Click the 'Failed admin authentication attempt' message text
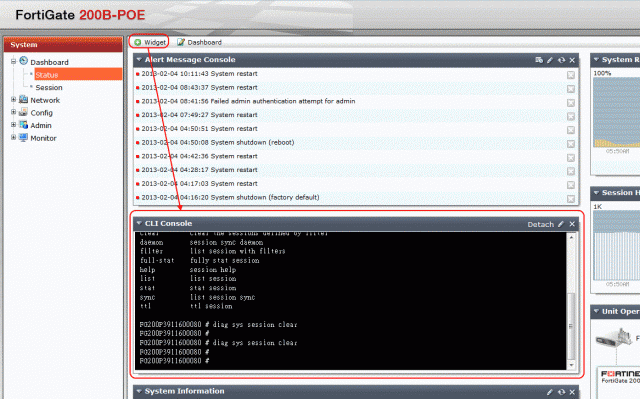Viewport: 640px width, 399px height. coord(283,101)
